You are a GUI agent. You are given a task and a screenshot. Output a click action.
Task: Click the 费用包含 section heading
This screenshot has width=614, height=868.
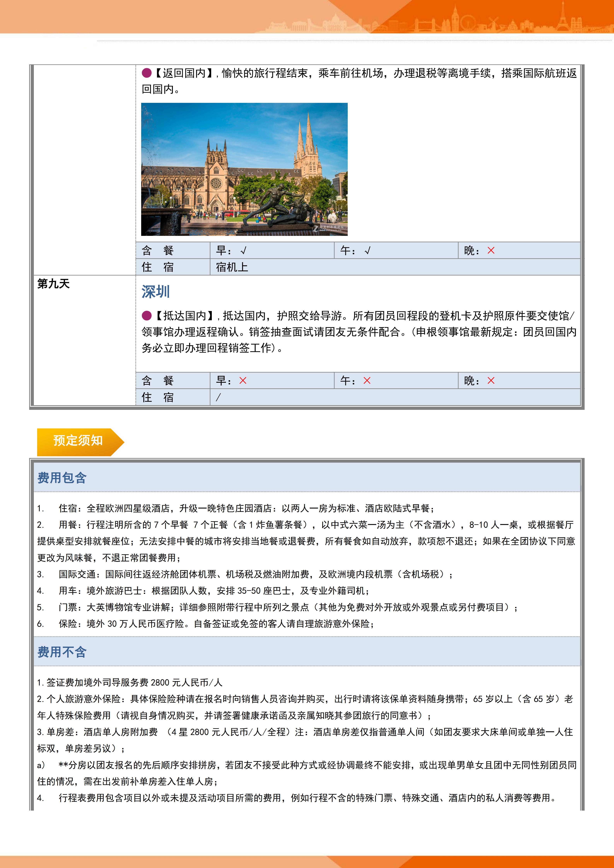tap(62, 478)
